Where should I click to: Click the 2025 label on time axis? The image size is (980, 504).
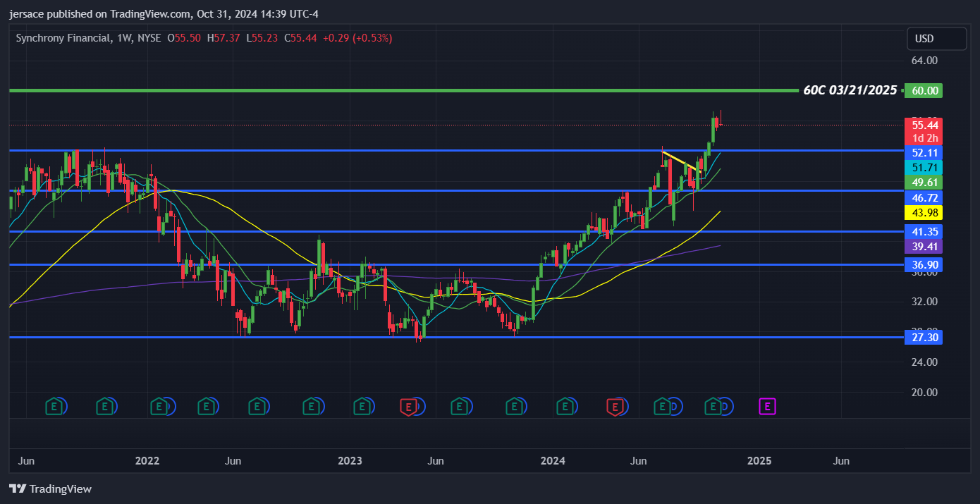tap(759, 461)
